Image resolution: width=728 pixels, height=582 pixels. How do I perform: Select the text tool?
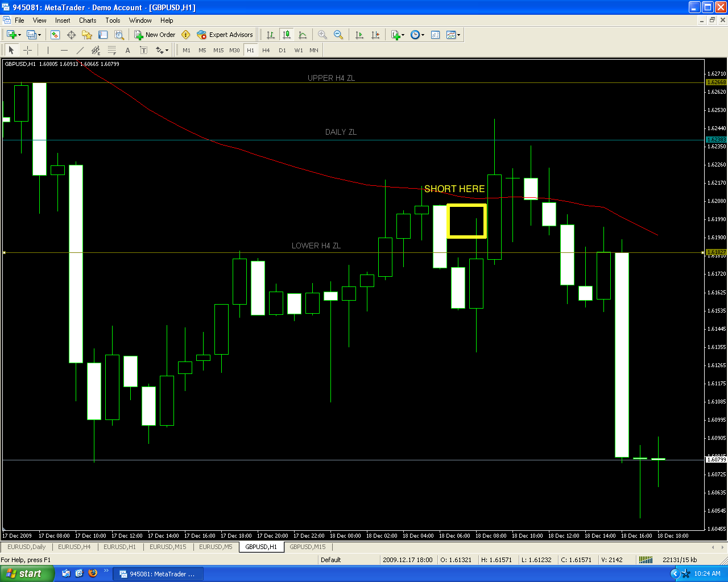[127, 50]
